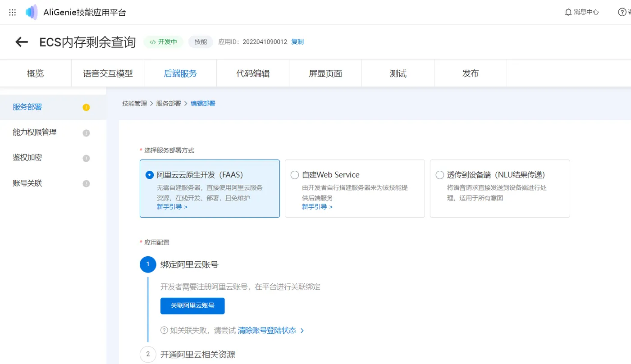The width and height of the screenshot is (631, 364).
Task: Open 消息中心 bell notifications
Action: coord(582,12)
